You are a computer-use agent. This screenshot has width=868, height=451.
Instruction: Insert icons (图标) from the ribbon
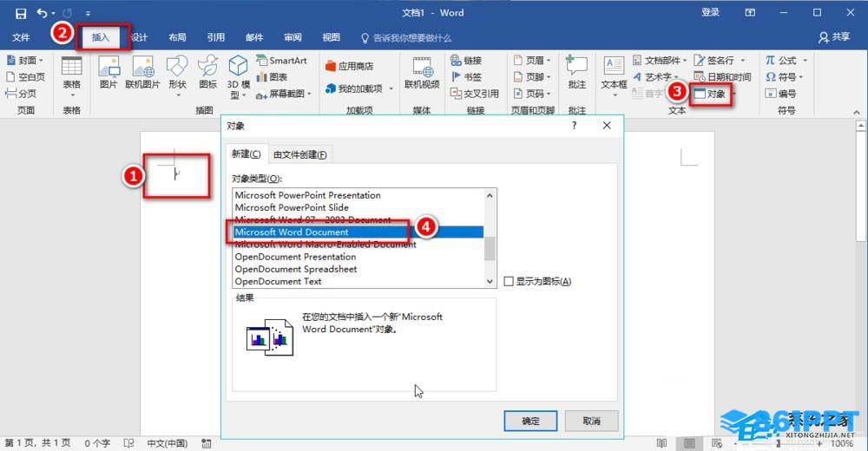(208, 73)
